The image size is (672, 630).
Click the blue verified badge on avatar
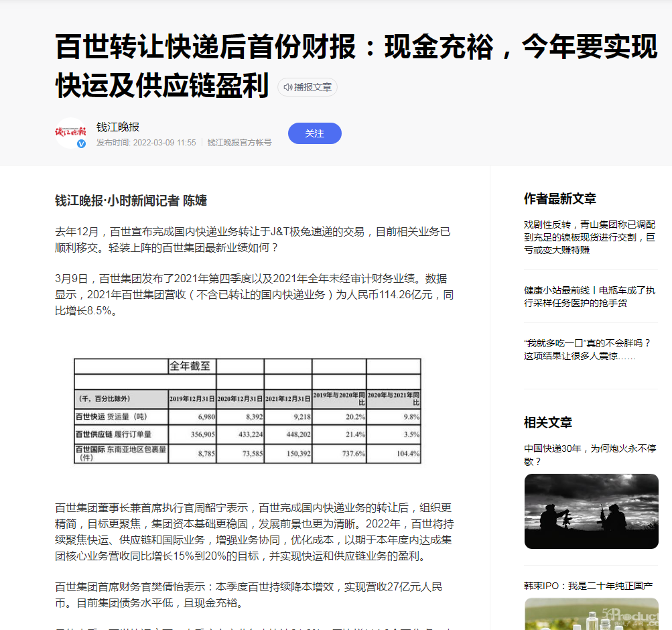81,144
